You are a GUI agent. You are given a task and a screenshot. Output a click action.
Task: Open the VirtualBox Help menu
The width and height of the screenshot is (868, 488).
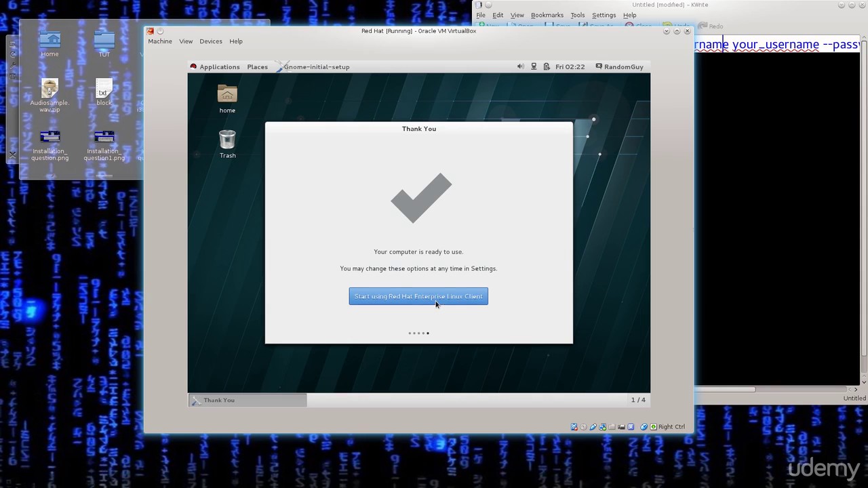pyautogui.click(x=236, y=41)
